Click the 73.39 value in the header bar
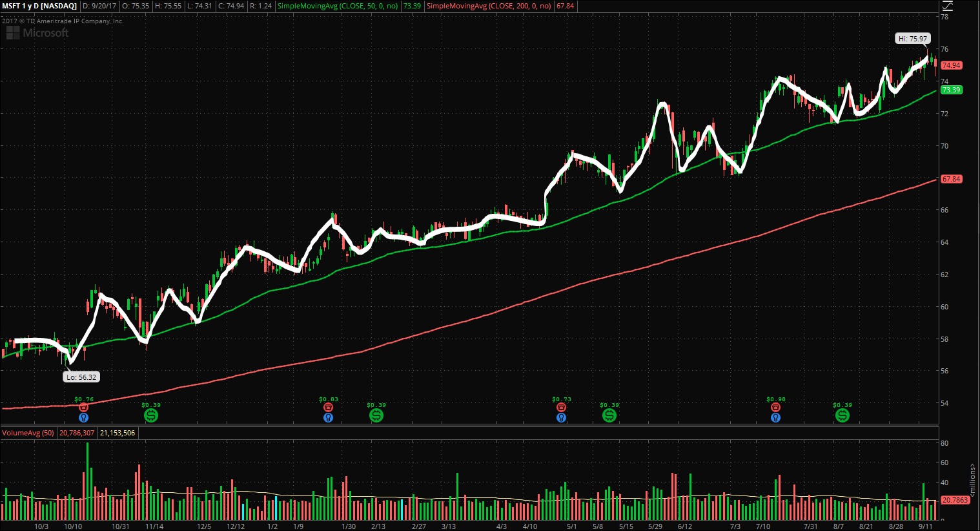 coord(412,6)
